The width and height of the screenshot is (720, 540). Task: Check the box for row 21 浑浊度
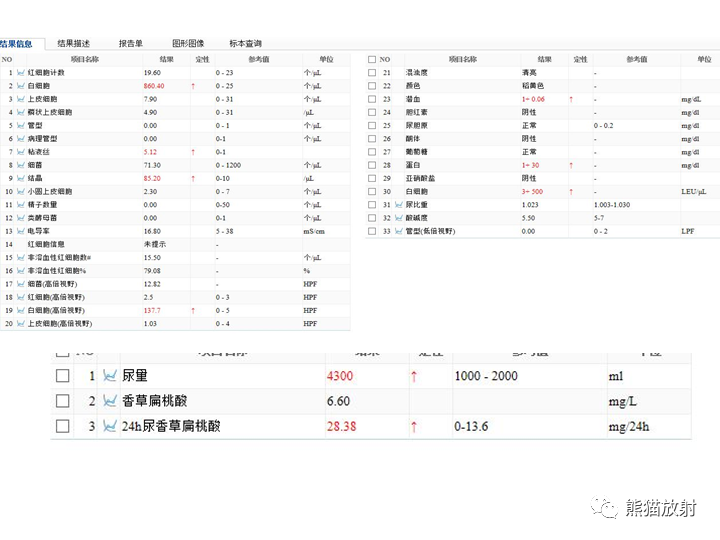[x=372, y=73]
